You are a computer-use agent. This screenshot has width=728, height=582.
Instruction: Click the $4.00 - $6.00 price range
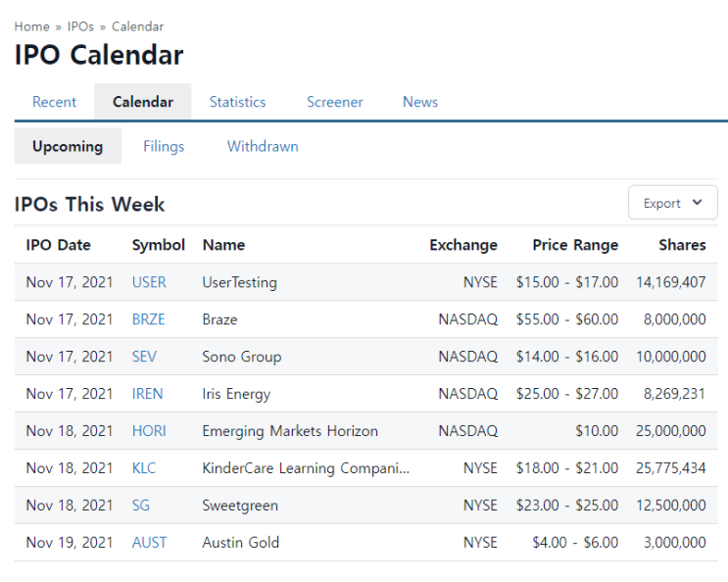click(x=575, y=542)
